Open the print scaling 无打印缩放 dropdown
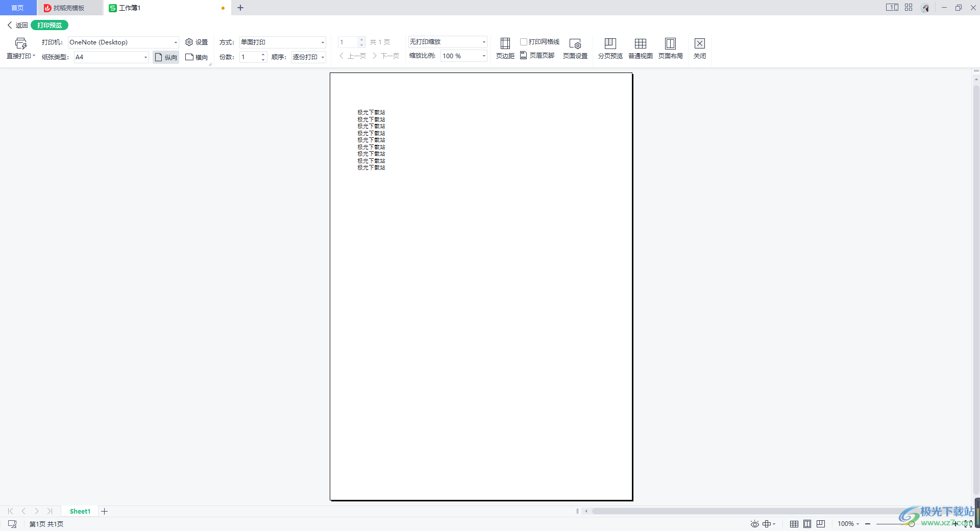 click(448, 42)
